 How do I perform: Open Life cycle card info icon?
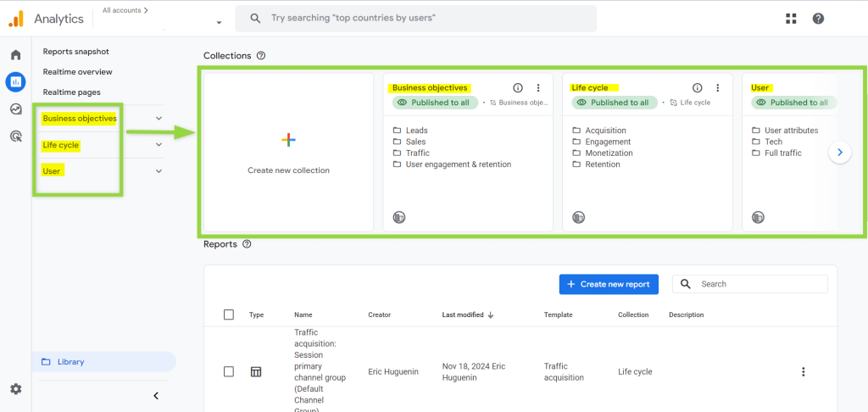tap(697, 87)
